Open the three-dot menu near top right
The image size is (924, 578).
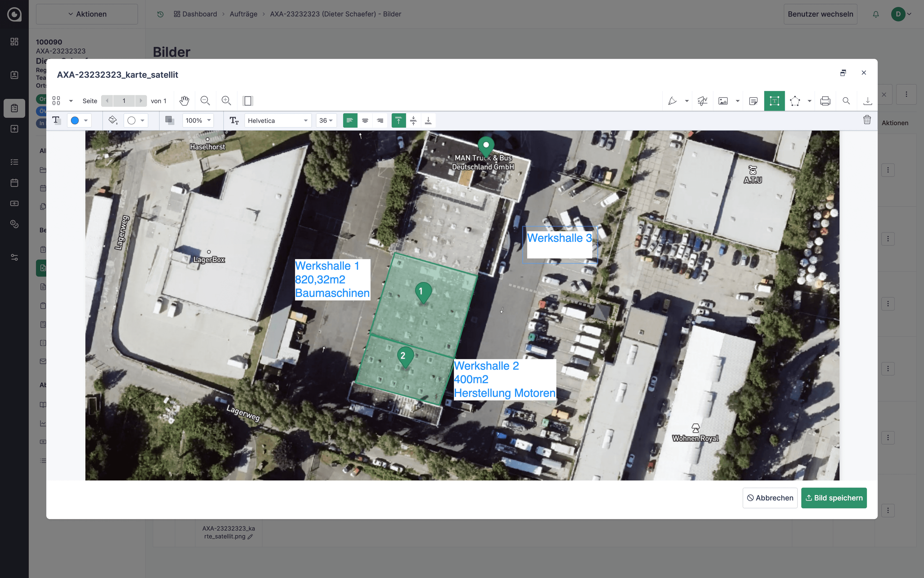tap(906, 94)
